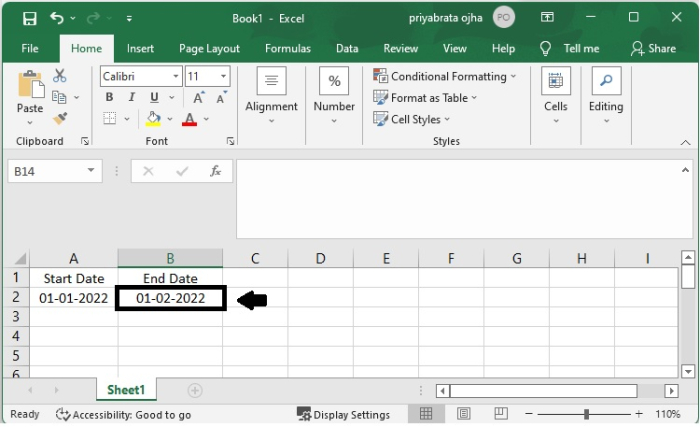
Task: Toggle Underline formatting
Action: pos(154,97)
